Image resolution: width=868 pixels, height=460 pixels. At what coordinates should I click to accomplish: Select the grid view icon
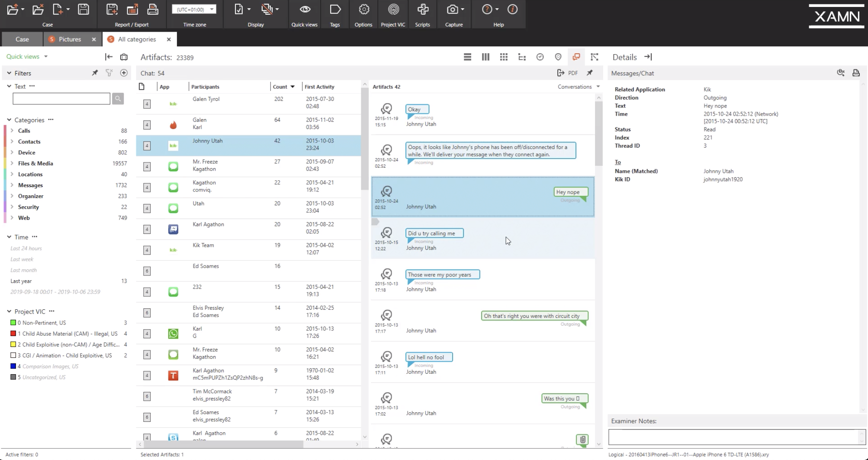coord(504,57)
